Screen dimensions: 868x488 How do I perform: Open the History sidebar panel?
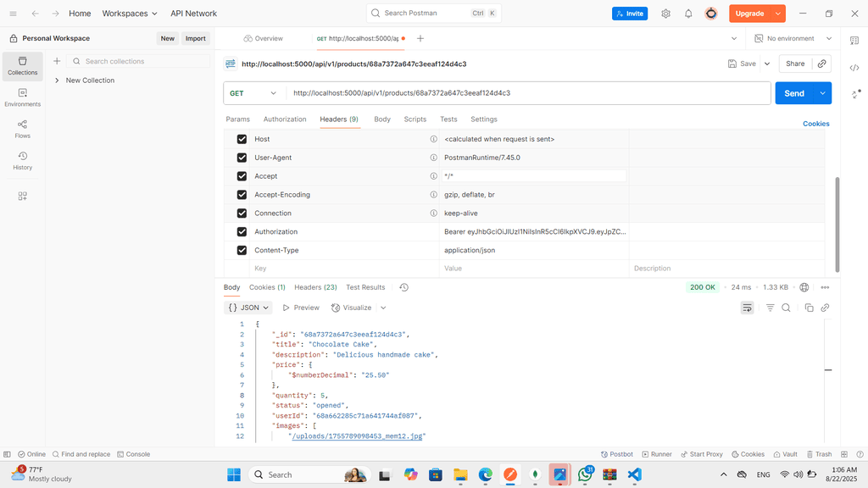pyautogui.click(x=22, y=160)
